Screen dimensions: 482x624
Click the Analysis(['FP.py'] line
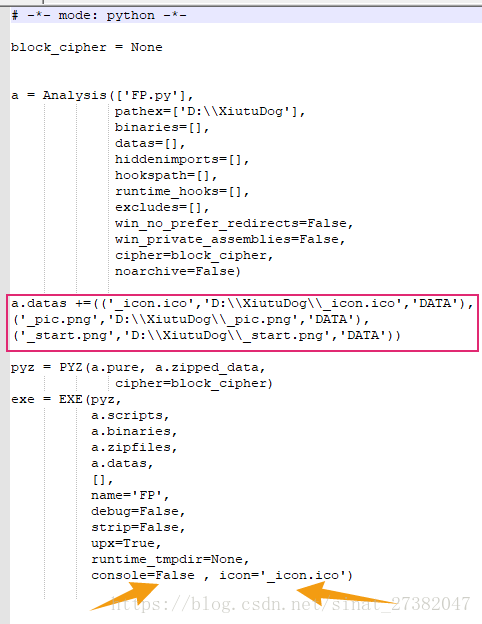[102, 96]
